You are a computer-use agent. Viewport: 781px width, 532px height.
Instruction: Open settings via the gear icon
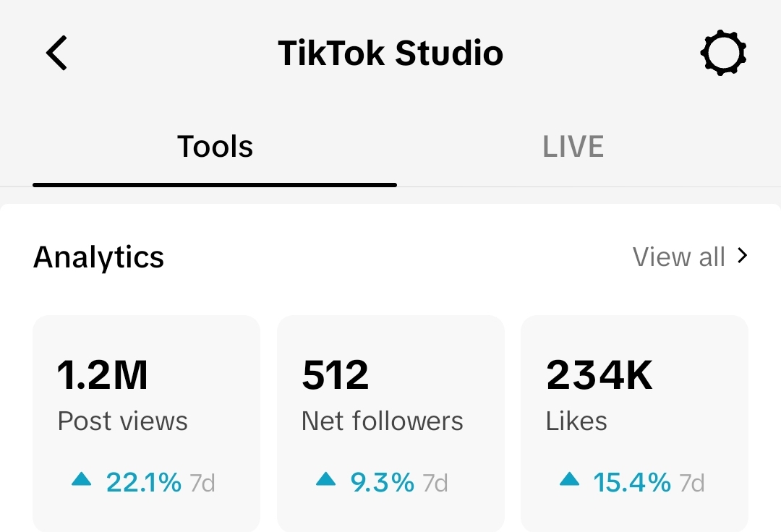pyautogui.click(x=723, y=53)
